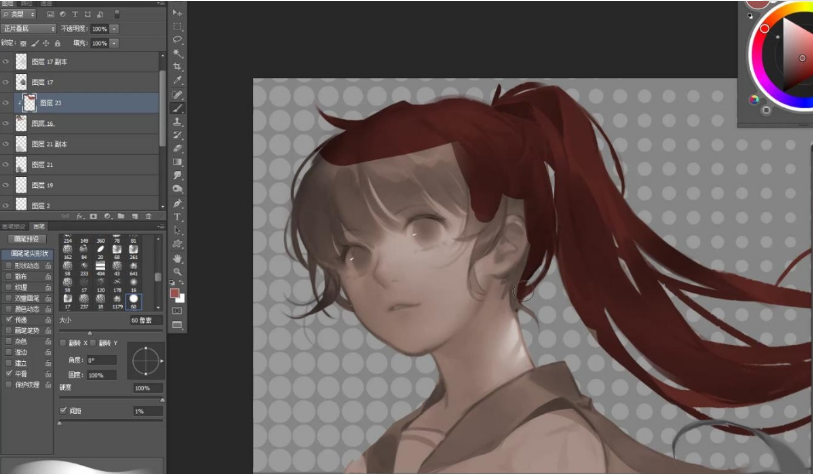Select the Magic Wand tool
The image size is (813, 474).
pyautogui.click(x=177, y=53)
